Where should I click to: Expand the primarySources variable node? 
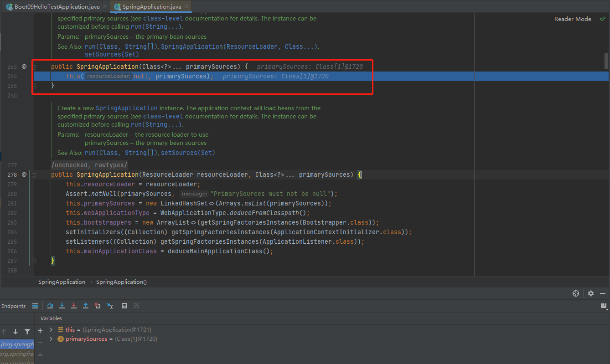(x=51, y=339)
